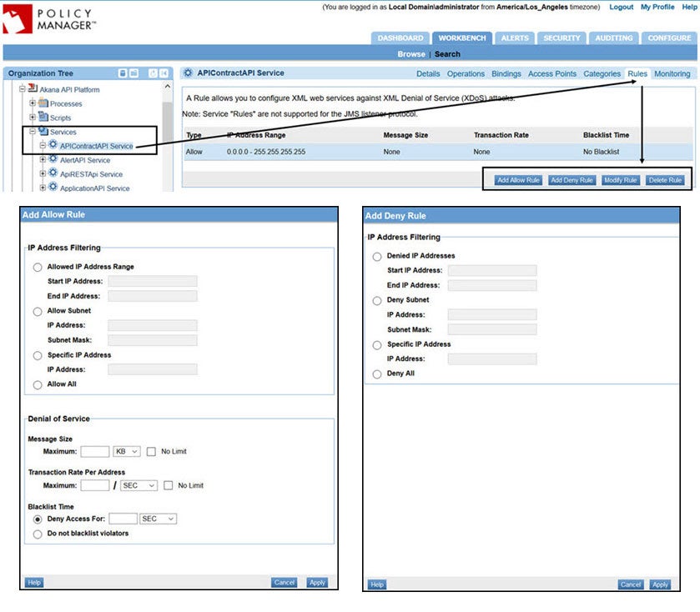The width and height of the screenshot is (700, 612).
Task: Cancel the Add Deny Rule dialog
Action: click(x=631, y=584)
